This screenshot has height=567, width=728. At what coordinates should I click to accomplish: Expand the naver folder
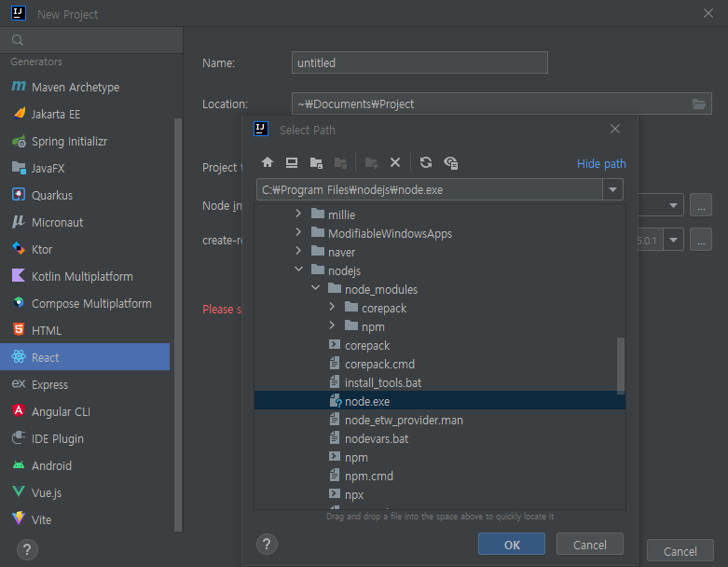coord(298,251)
